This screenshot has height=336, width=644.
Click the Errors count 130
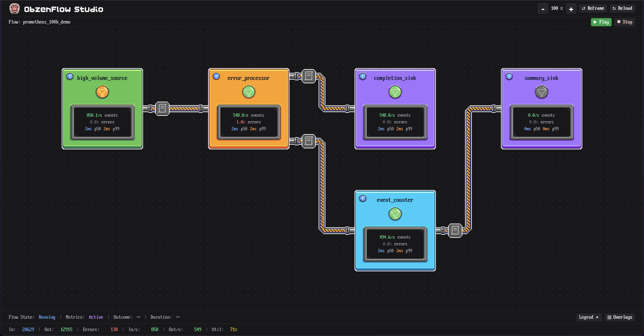pyautogui.click(x=114, y=329)
